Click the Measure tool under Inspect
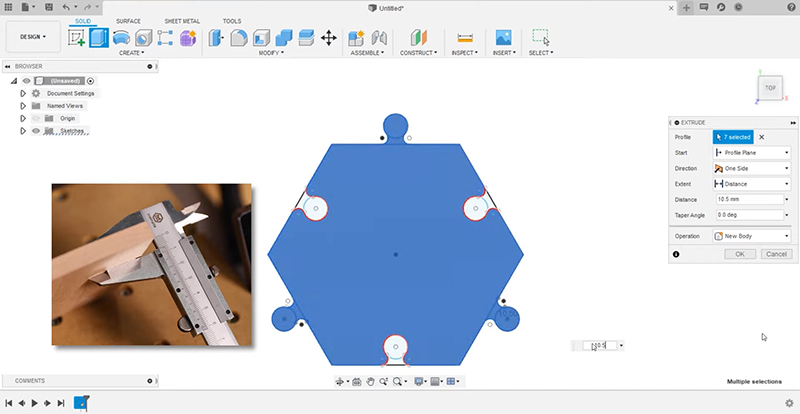Viewport: 800px width, 414px height. (x=465, y=38)
